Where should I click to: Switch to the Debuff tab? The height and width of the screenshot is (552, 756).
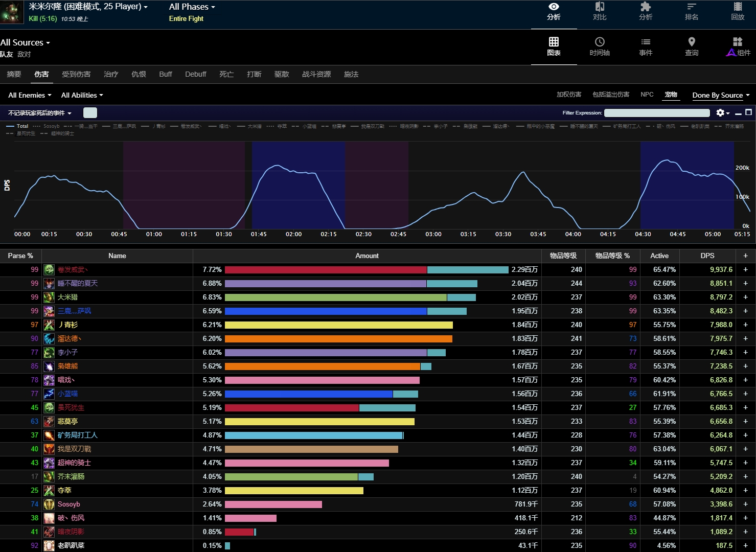[x=196, y=74]
